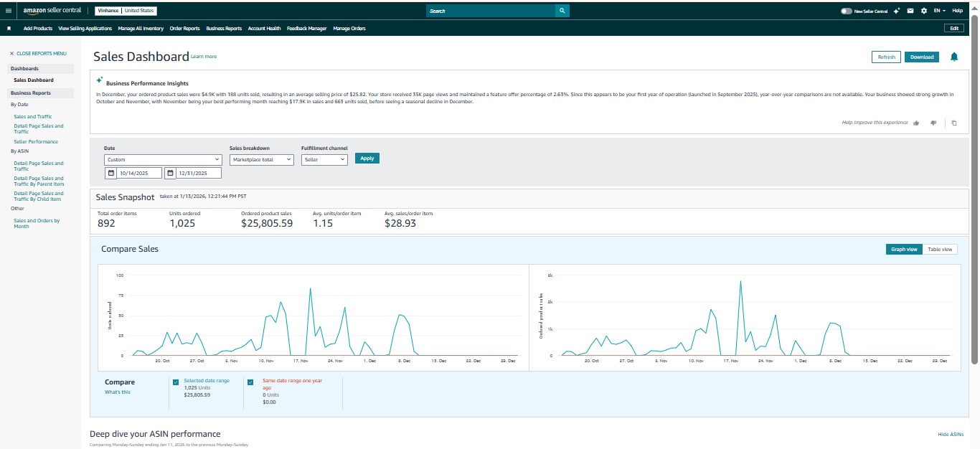Image resolution: width=980 pixels, height=449 pixels.
Task: Open the Date range dropdown
Action: coord(163,160)
